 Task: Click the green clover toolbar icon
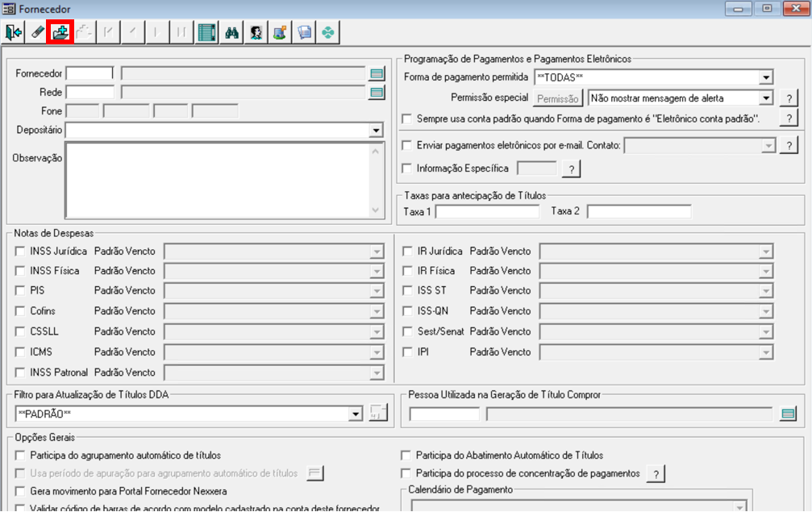(328, 32)
